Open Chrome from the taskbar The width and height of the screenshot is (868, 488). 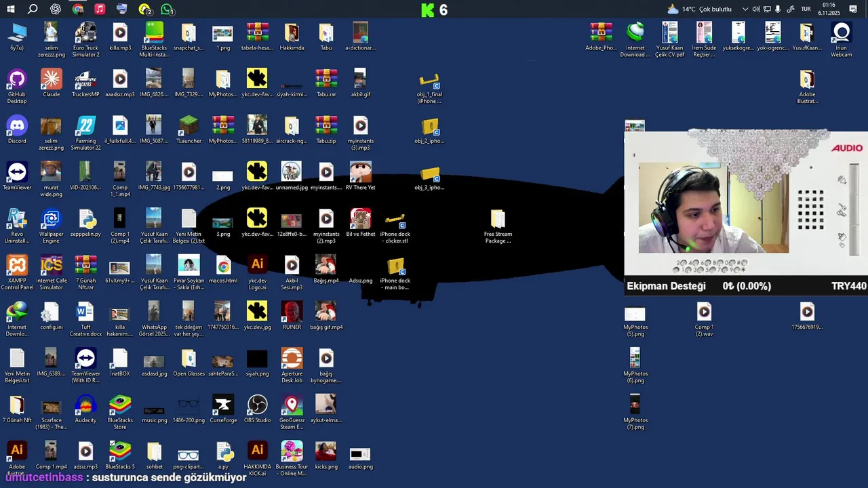coord(78,9)
